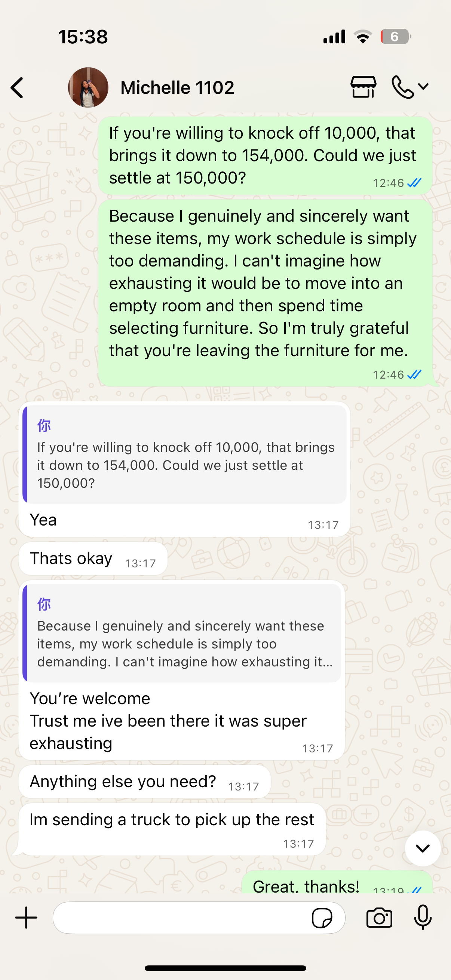The image size is (451, 980).
Task: Tap the battery indicator in status bar
Action: (395, 37)
